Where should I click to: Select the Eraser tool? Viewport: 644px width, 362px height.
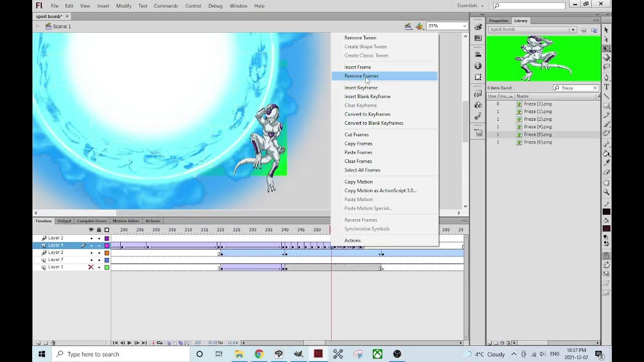tap(606, 172)
